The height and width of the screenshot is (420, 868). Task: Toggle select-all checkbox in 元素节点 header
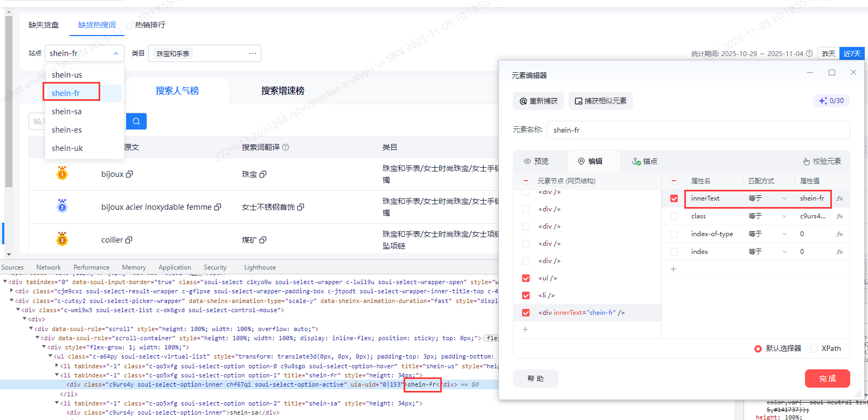tap(526, 181)
